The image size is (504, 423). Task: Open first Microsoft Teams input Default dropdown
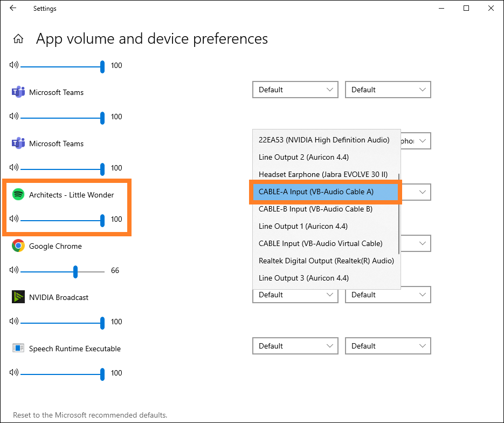[388, 90]
